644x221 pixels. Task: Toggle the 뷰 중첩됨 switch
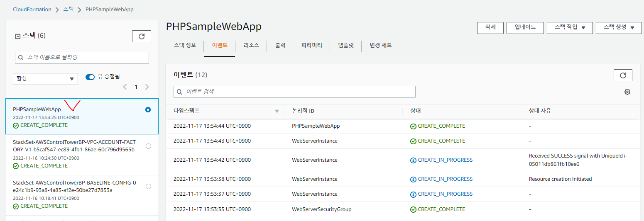tap(90, 77)
